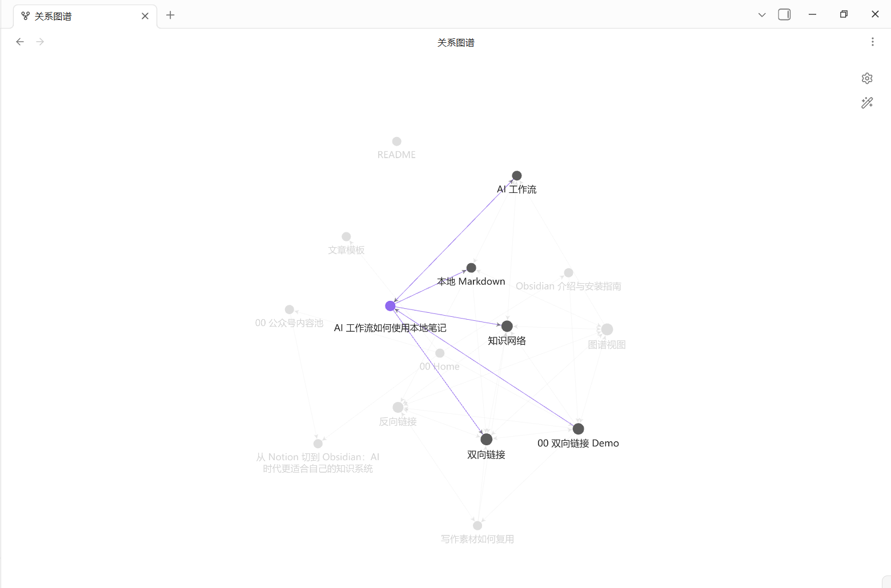The height and width of the screenshot is (588, 891).
Task: Expand the tab list dropdown chevron
Action: (761, 15)
